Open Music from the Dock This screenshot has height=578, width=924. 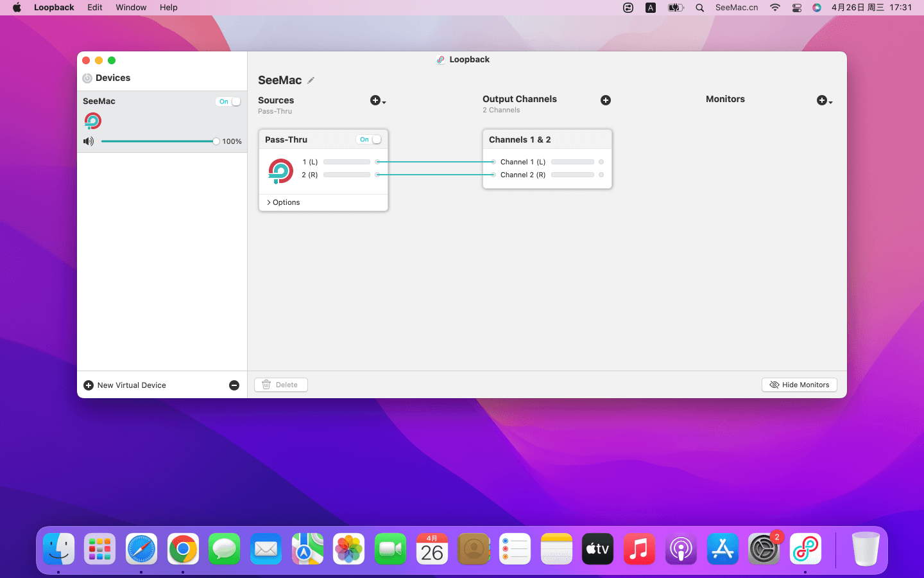[639, 549]
